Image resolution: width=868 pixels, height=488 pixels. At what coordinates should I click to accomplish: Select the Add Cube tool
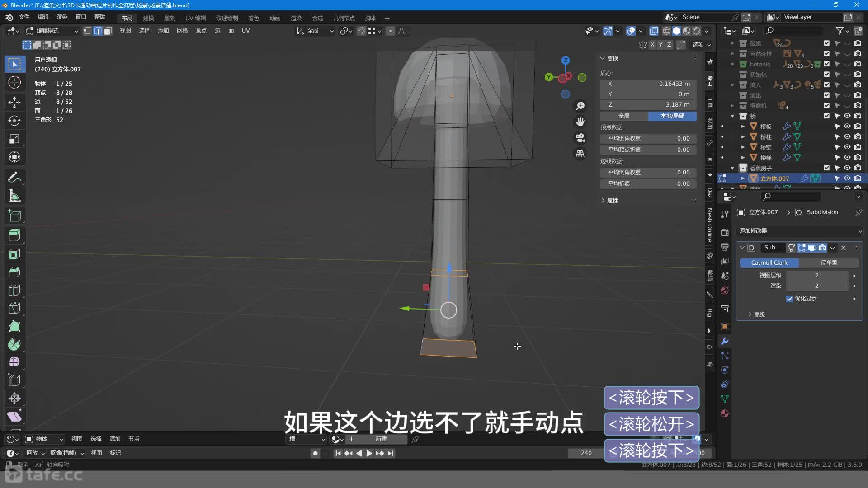click(14, 216)
